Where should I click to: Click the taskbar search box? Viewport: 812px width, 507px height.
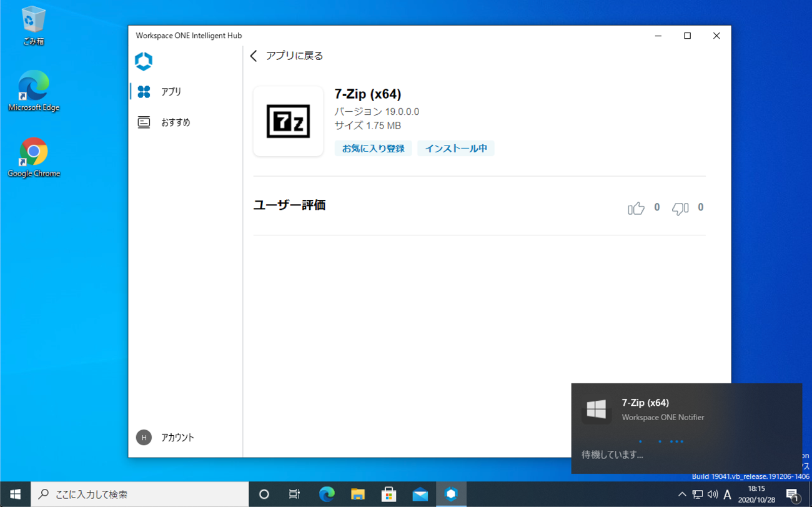click(x=140, y=494)
